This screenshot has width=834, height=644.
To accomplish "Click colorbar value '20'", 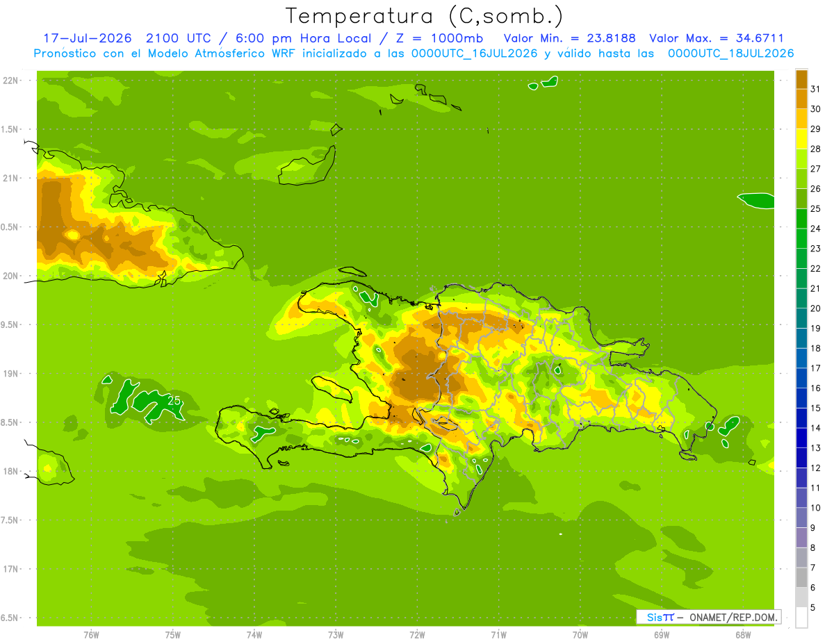I will [816, 308].
